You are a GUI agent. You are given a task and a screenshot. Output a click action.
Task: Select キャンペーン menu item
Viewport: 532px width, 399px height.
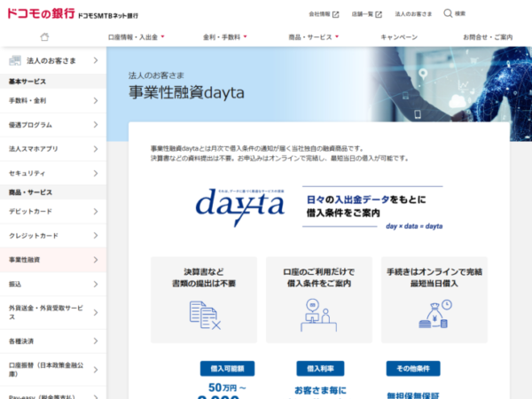tap(399, 37)
